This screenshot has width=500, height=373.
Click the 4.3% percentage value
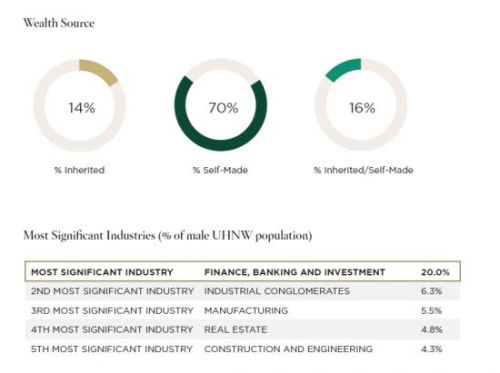[431, 349]
